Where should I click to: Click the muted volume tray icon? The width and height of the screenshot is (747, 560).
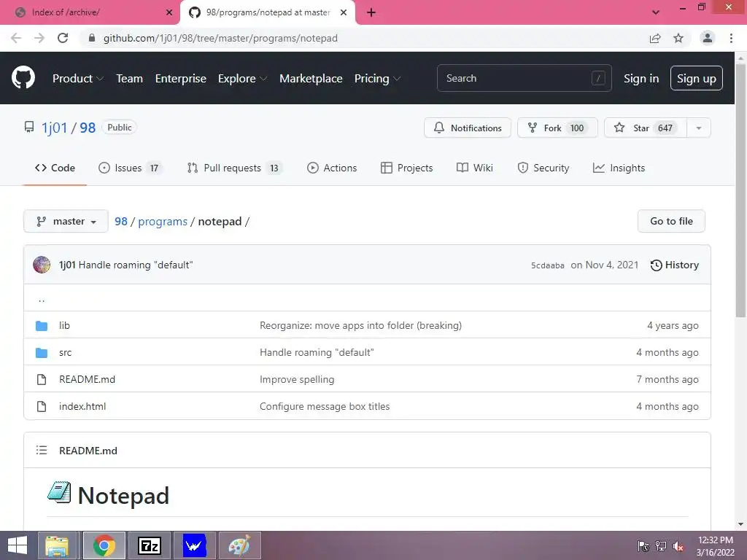[678, 546]
